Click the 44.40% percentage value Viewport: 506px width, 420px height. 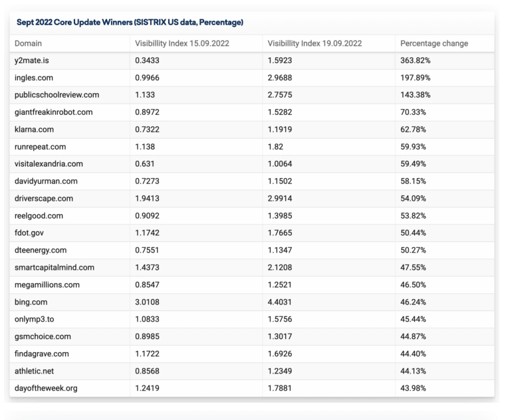point(413,354)
